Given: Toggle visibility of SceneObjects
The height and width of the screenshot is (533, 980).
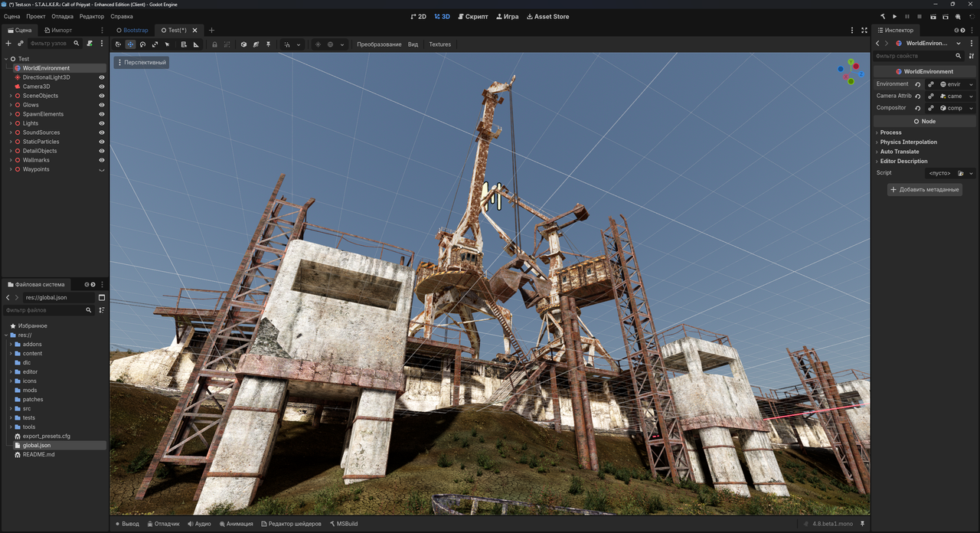Looking at the screenshot, I should point(102,96).
